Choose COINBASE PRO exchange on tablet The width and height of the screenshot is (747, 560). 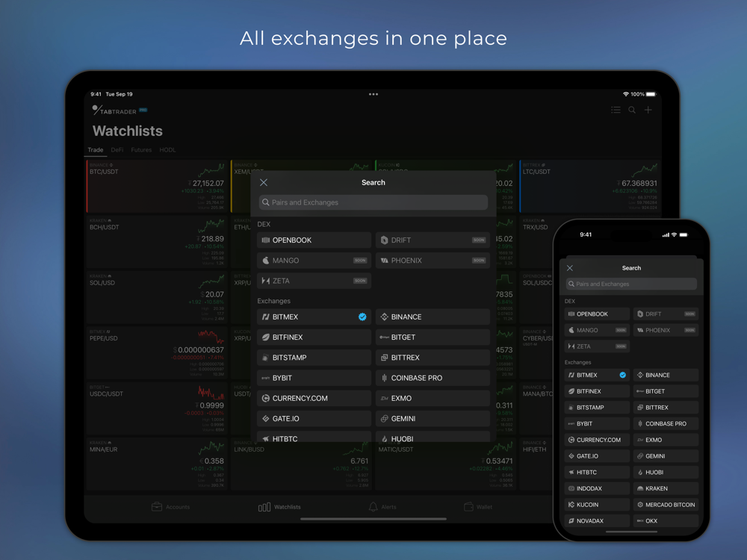[x=433, y=378]
